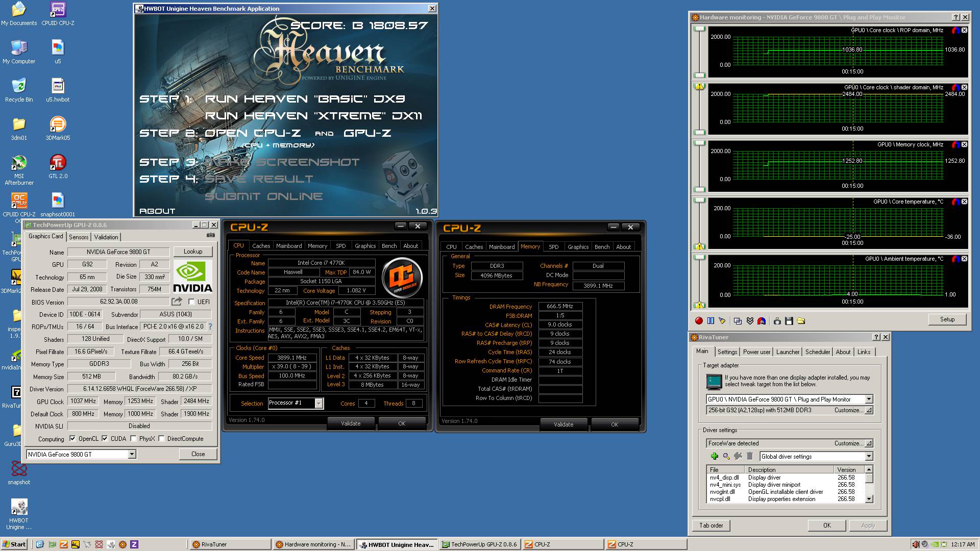Switch to TechPowerUp GPU-Z taskbar button
The image size is (980, 551).
click(x=480, y=544)
